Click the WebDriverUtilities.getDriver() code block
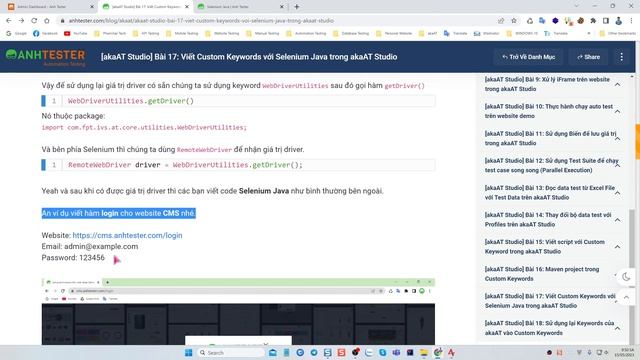Viewport: 640px width, 360px height. (238, 101)
